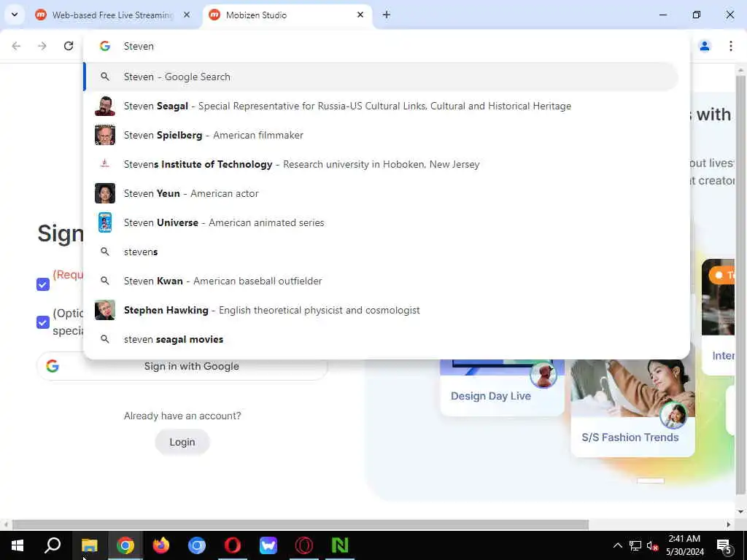Click the address bar containing Steven
This screenshot has height=560, width=747.
(x=386, y=46)
